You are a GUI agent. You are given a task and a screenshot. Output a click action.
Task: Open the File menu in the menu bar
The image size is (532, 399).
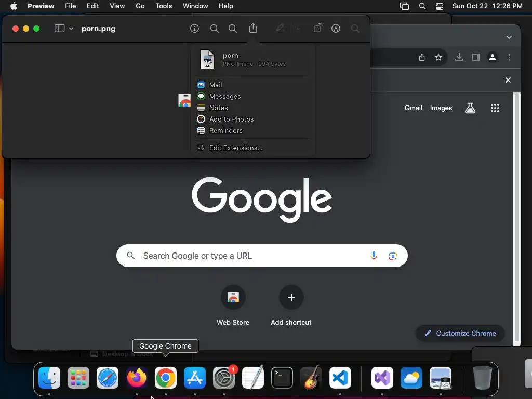click(71, 6)
